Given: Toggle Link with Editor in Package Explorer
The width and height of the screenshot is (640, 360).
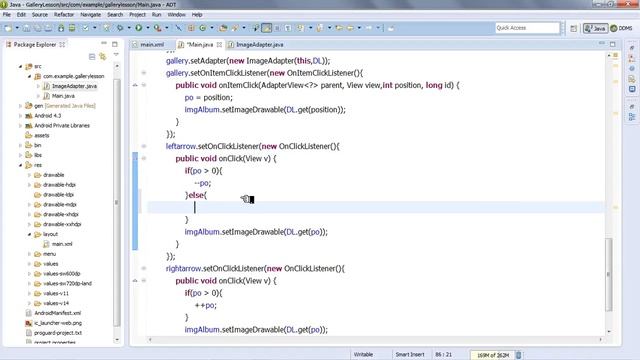Looking at the screenshot, I should click(x=103, y=57).
